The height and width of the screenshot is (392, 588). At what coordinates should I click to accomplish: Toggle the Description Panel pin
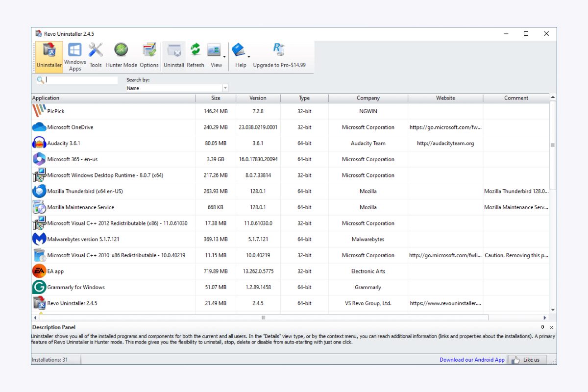tap(542, 327)
